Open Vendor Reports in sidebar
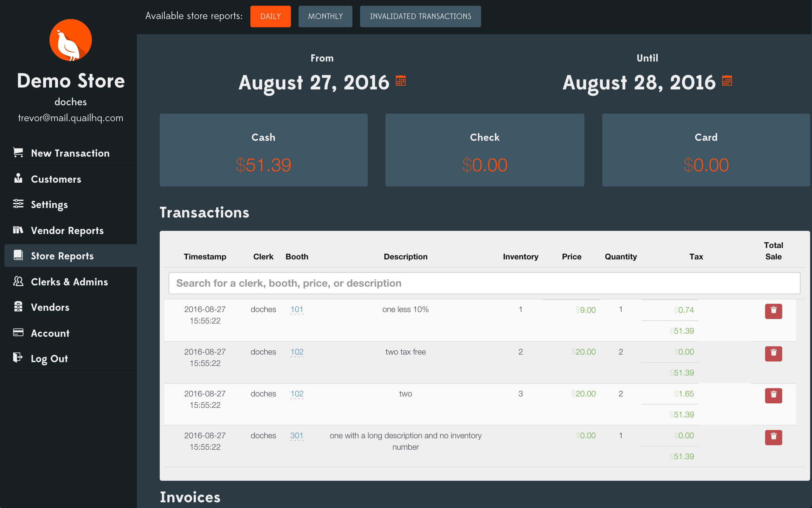The height and width of the screenshot is (508, 812). [x=67, y=231]
